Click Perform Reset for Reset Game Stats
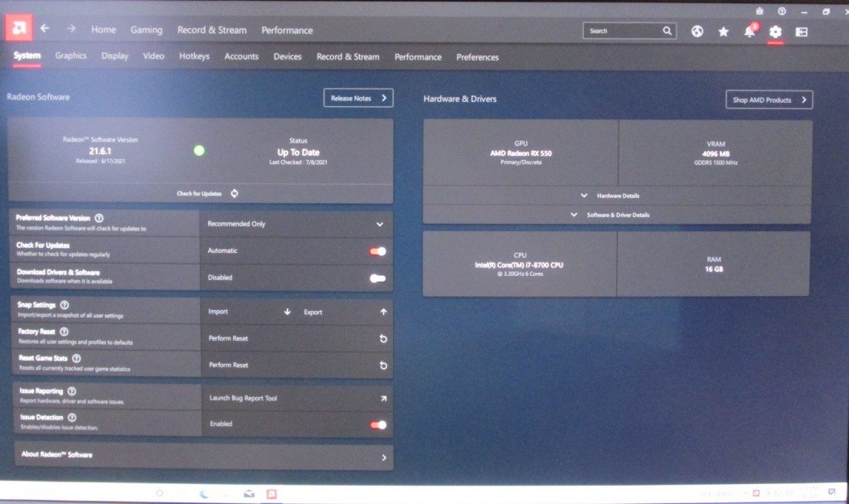The height and width of the screenshot is (504, 849). (x=229, y=365)
